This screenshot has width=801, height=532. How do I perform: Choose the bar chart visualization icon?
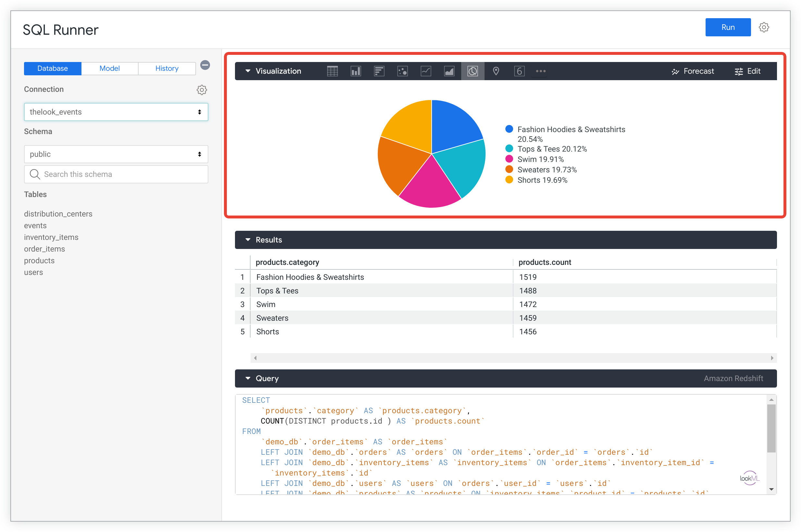click(379, 71)
